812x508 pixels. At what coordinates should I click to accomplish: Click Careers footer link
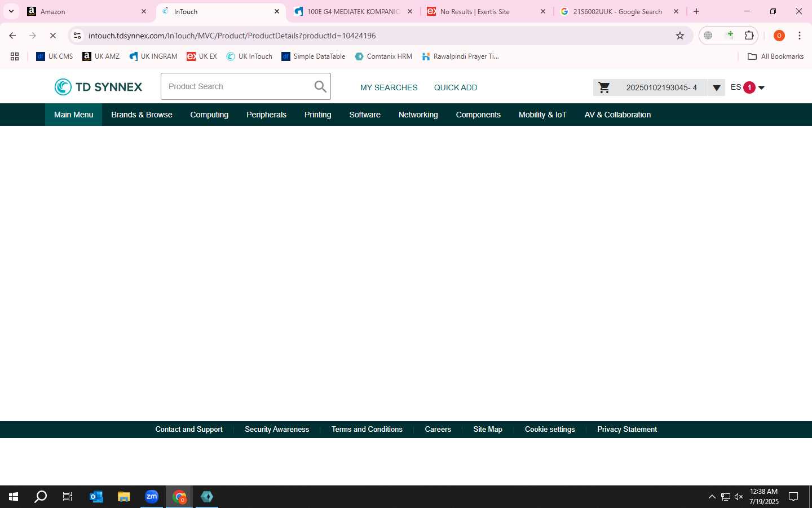[438, 430]
